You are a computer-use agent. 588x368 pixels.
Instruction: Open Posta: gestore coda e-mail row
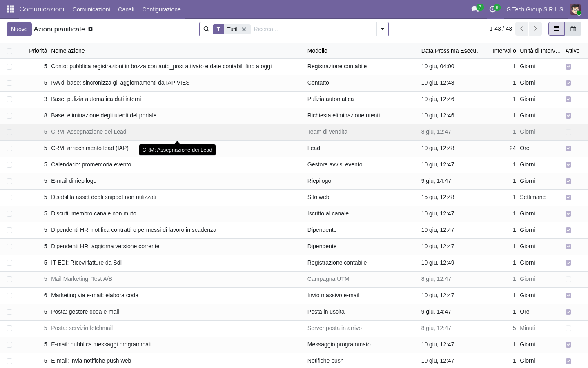[85, 312]
